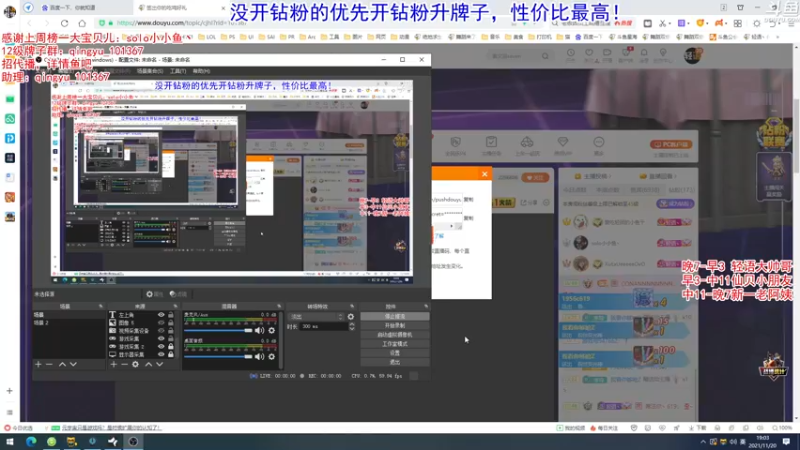Open OBS Studio from taskbar

[133, 441]
